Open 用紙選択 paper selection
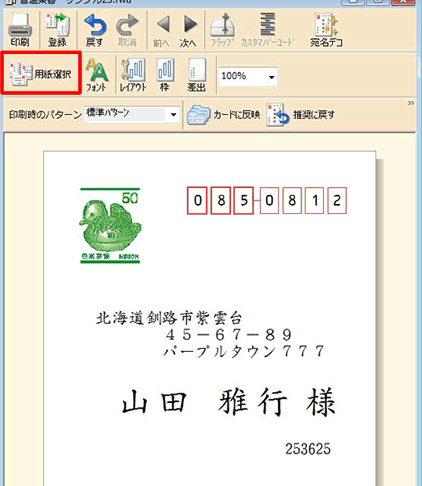The image size is (422, 486). tap(41, 73)
